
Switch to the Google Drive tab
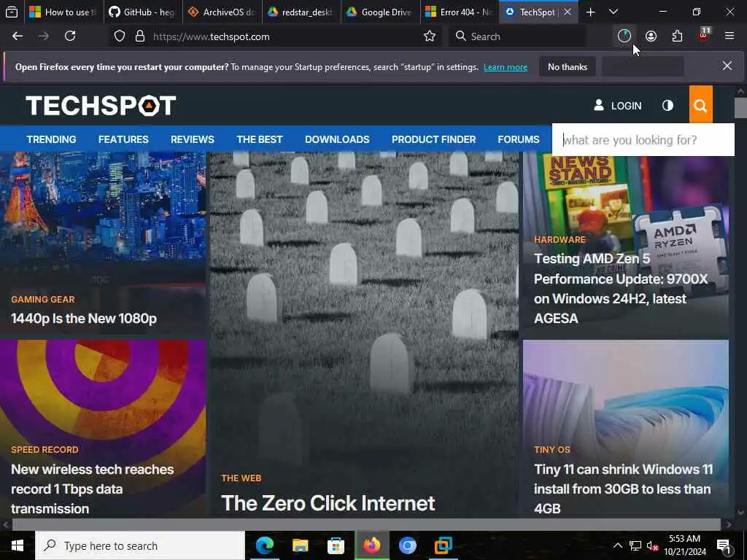coord(380,12)
